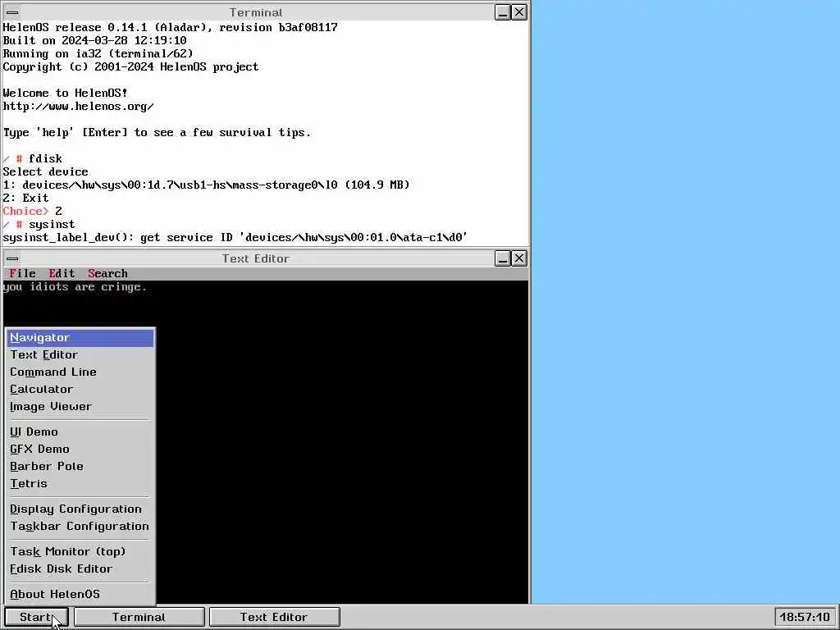Click the Copyright 2001-2024 HelenOS line
The width and height of the screenshot is (840, 630).
[130, 67]
